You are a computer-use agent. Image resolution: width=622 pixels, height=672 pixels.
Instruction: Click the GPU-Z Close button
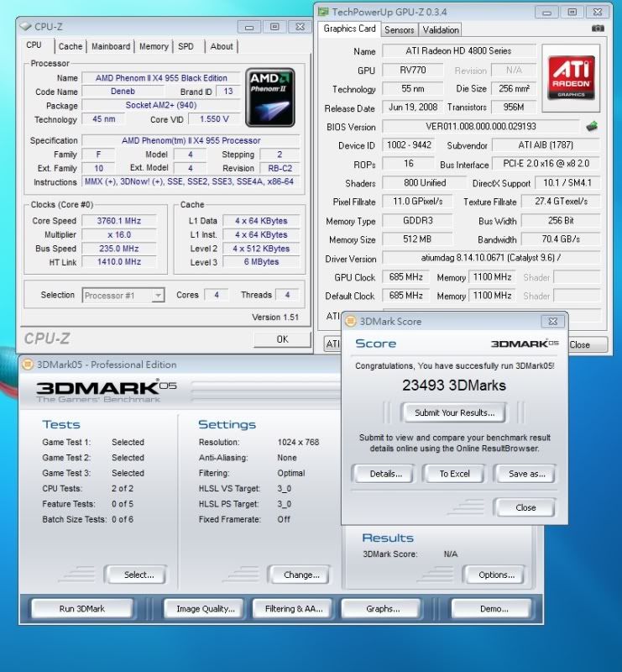coord(588,344)
